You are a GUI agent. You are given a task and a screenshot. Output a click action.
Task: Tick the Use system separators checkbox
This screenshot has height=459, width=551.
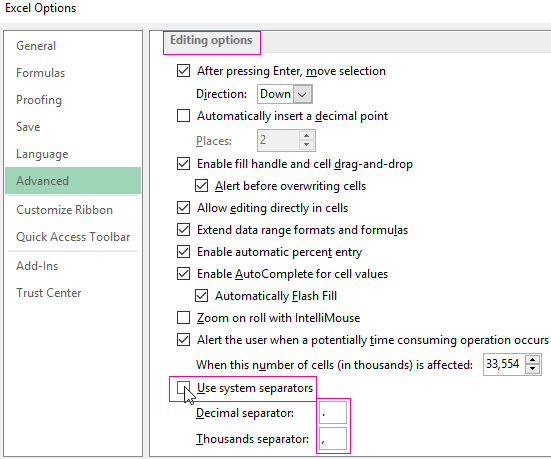[183, 388]
